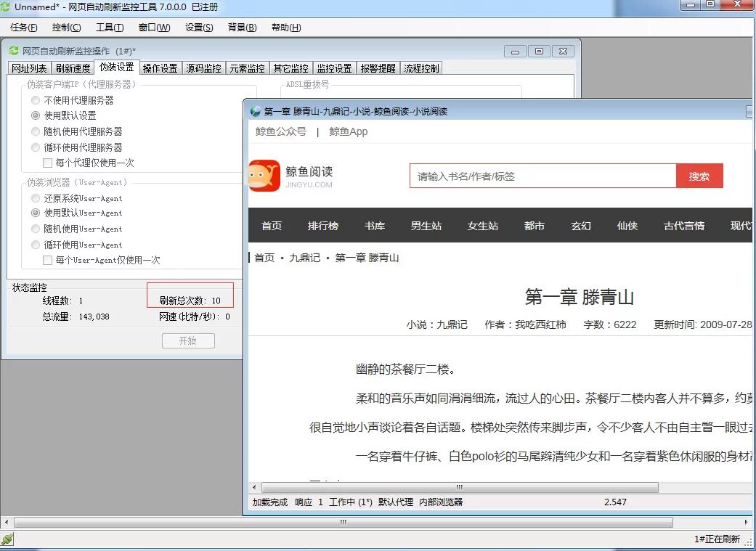This screenshot has height=551, width=756.
Task: Open the 源码监控 tab
Action: click(203, 68)
